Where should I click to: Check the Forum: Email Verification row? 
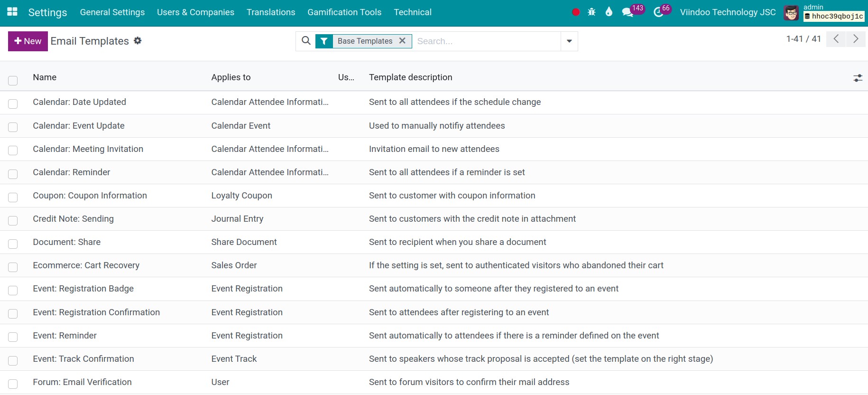tap(13, 384)
